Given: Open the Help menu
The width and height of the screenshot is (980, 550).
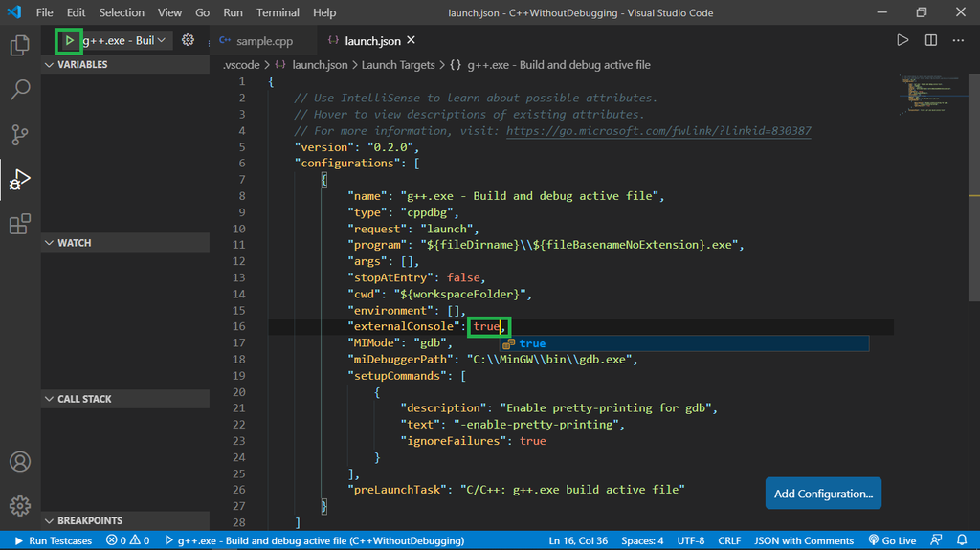Looking at the screenshot, I should click(x=324, y=12).
